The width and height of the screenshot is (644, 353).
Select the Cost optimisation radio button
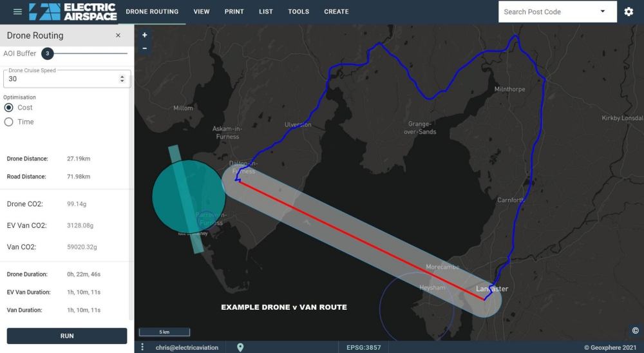point(9,108)
